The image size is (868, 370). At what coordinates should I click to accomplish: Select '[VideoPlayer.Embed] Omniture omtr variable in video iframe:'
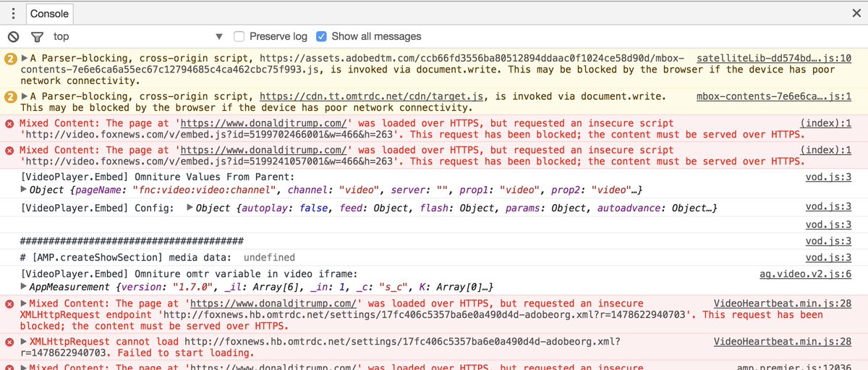tap(189, 274)
